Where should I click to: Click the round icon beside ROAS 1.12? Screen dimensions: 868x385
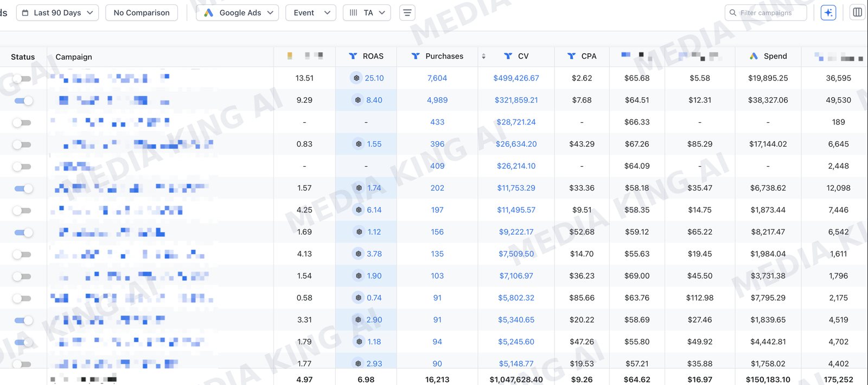[359, 232]
